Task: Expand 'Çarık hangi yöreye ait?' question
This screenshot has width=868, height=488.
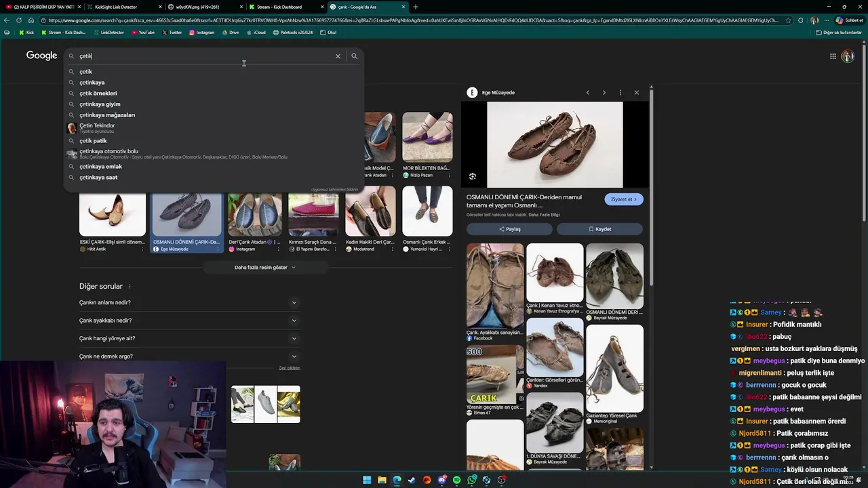Action: click(x=189, y=338)
